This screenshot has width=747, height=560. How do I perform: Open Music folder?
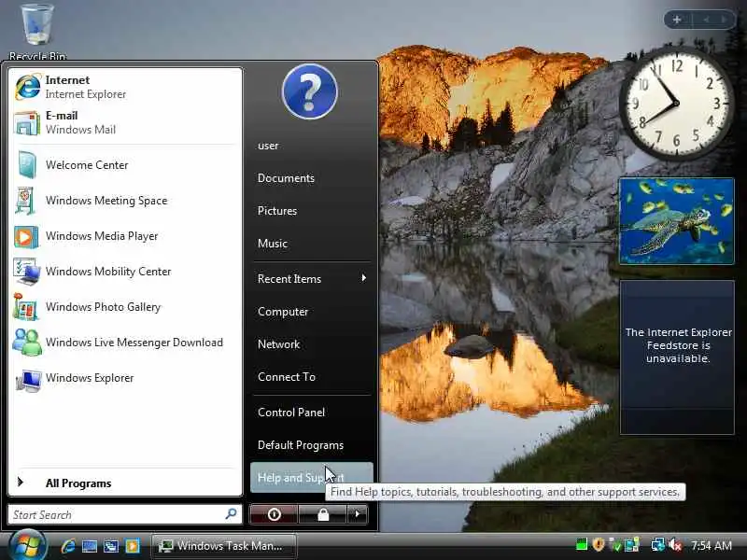(x=311, y=244)
